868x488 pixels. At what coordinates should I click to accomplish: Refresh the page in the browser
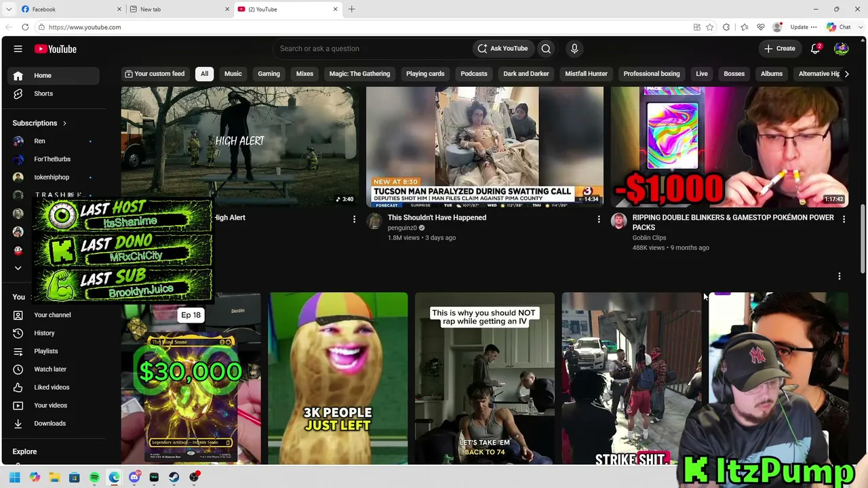point(25,27)
